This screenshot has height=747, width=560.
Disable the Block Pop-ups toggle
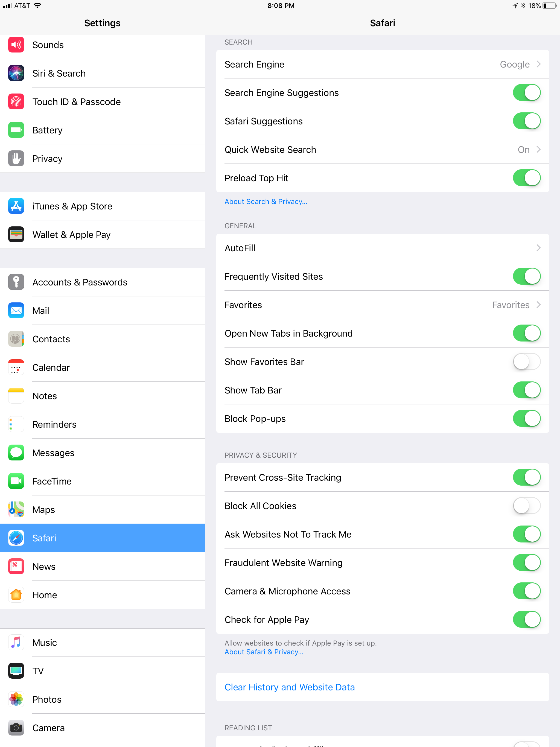tap(527, 418)
